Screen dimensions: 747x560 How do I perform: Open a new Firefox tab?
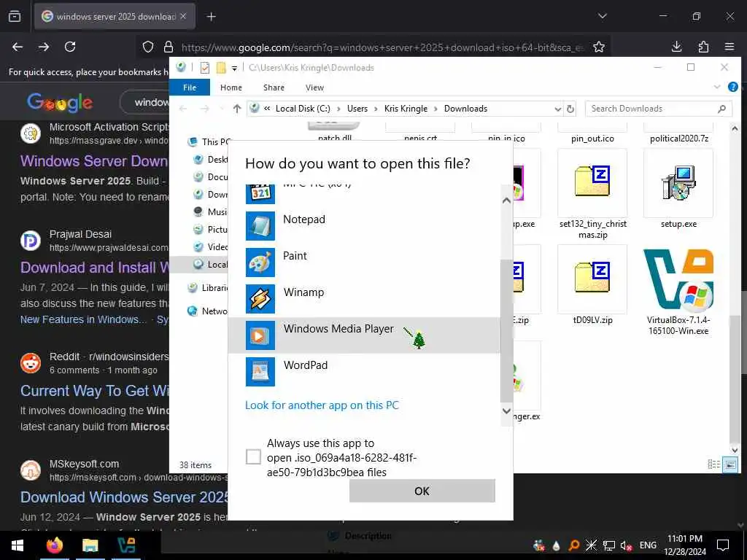[x=211, y=17]
